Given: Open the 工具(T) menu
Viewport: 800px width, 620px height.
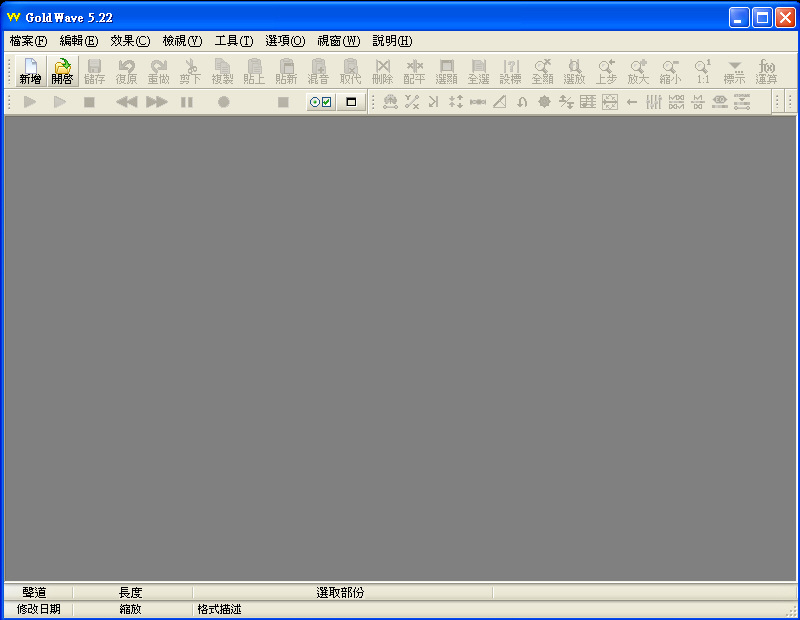Looking at the screenshot, I should 234,41.
